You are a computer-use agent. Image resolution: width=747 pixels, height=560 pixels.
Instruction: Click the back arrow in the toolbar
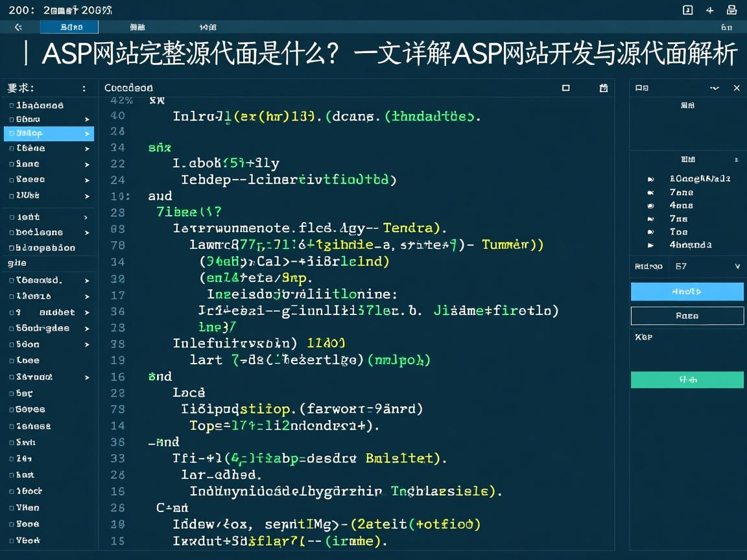18,27
